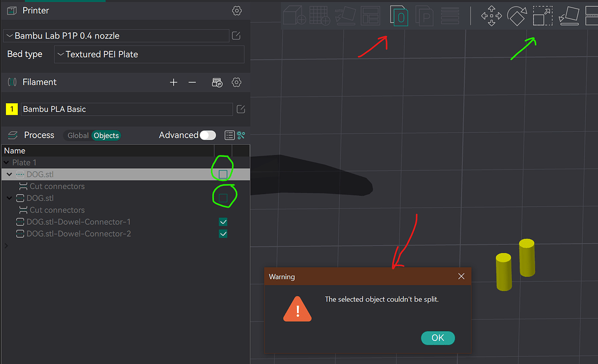
Task: Toggle the Advanced mode switch
Action: [208, 135]
